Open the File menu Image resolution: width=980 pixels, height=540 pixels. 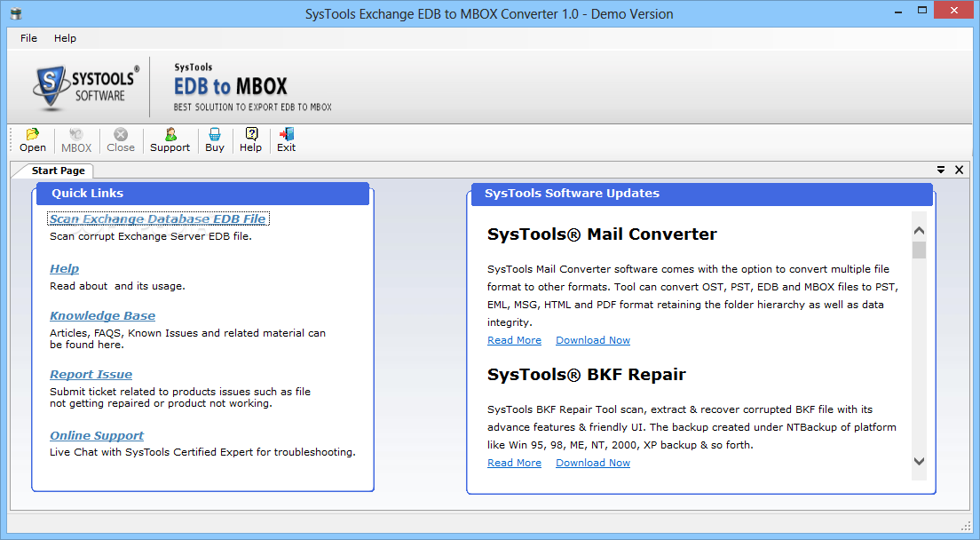click(x=28, y=38)
